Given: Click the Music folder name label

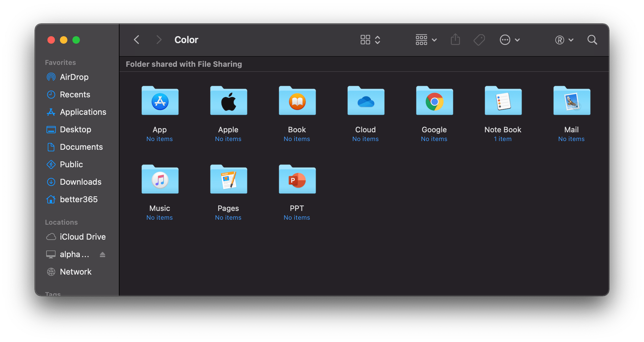Looking at the screenshot, I should (x=160, y=208).
